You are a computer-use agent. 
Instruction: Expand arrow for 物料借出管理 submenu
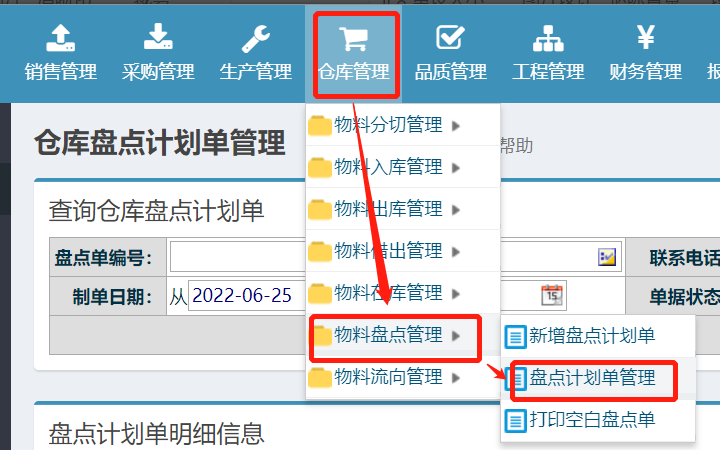coord(456,252)
